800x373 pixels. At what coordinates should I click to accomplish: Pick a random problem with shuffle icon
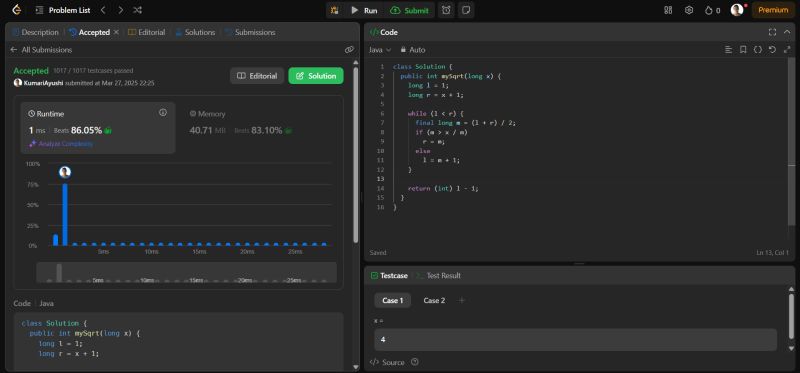[x=137, y=10]
